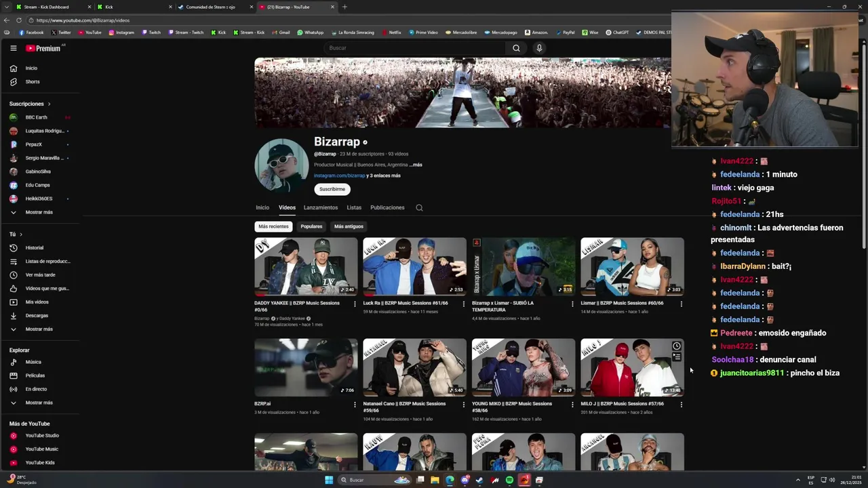
Task: Open the YOUNG MIKO BZRP session thumbnail
Action: 524,367
